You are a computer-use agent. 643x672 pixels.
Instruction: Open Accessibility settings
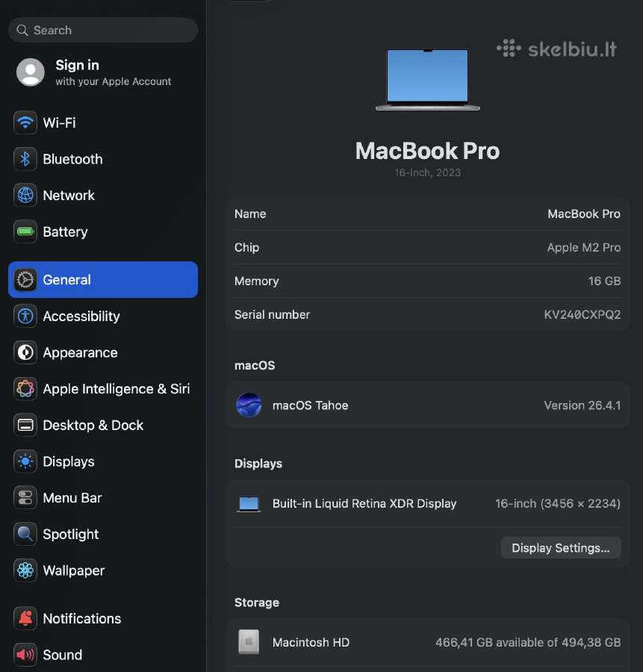pyautogui.click(x=103, y=317)
